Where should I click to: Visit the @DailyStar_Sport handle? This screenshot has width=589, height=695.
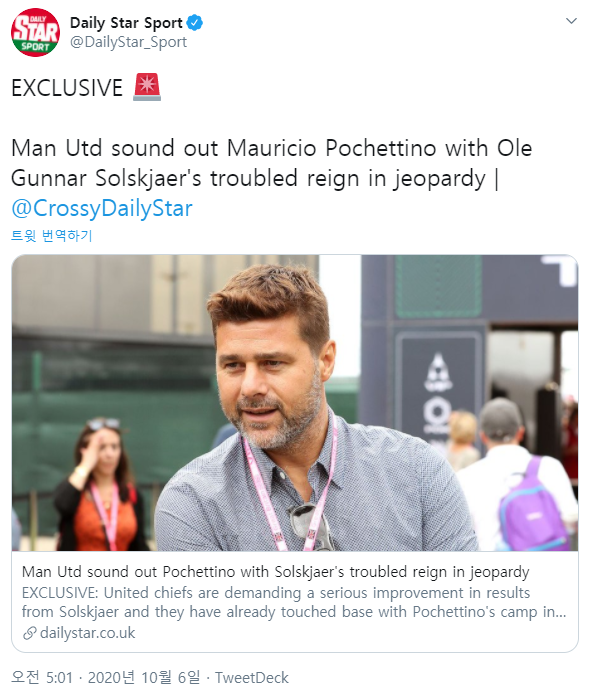(129, 42)
